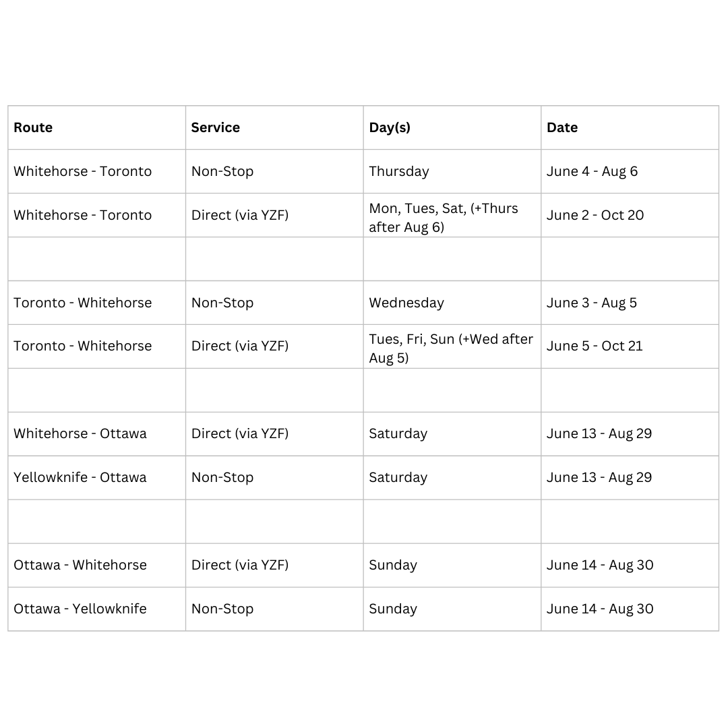728x728 pixels.
Task: Select the Date column header
Action: click(562, 127)
